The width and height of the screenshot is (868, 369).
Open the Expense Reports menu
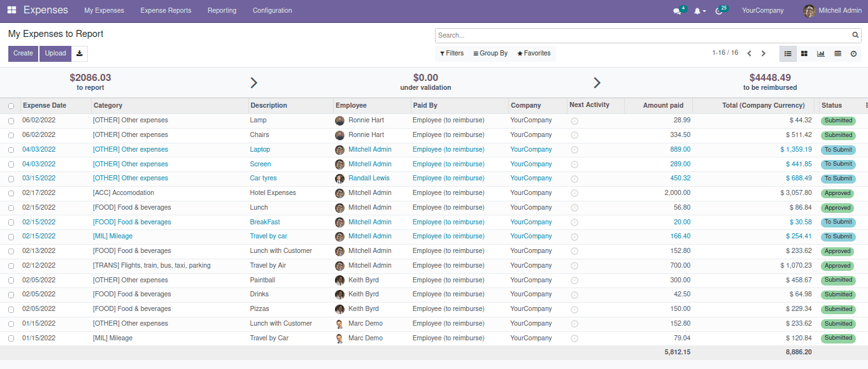click(166, 11)
